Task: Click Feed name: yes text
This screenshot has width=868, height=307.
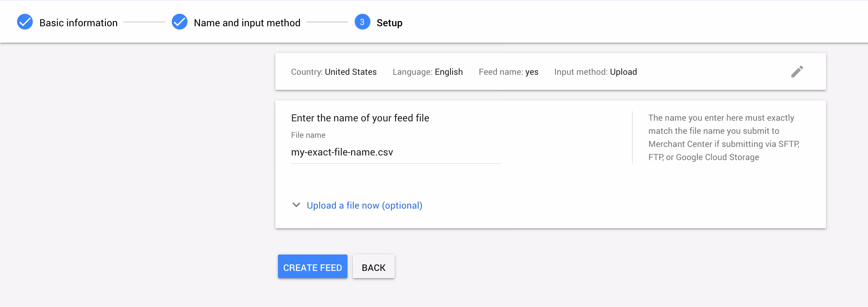Action: point(508,72)
